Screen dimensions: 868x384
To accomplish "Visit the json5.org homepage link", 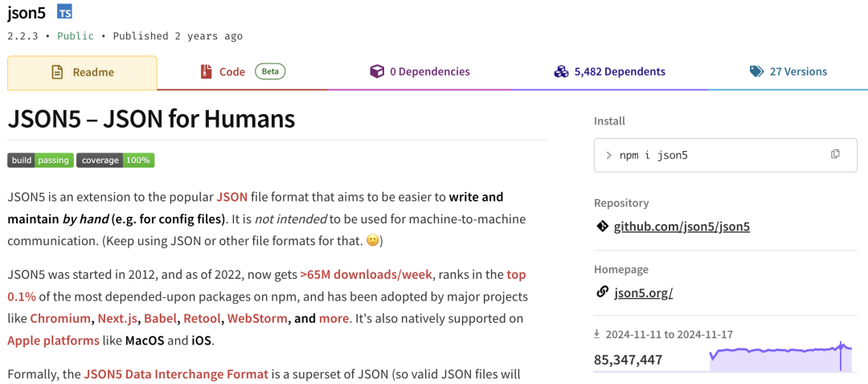I will 643,292.
